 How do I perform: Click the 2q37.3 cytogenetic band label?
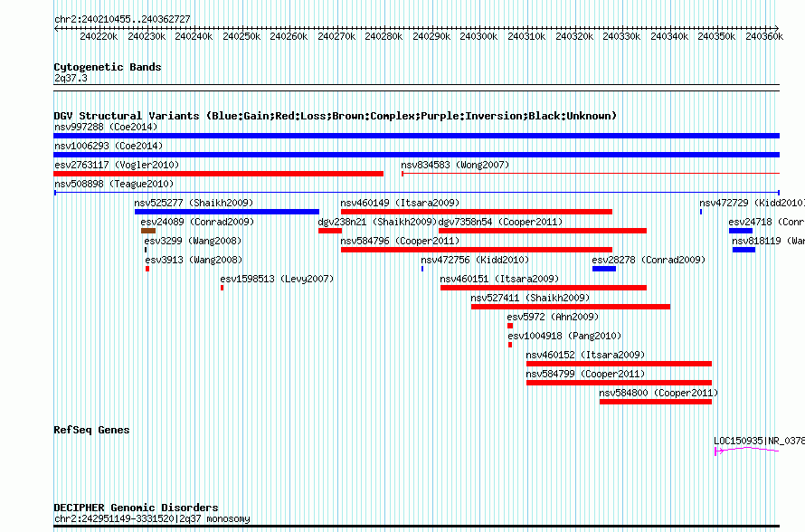(x=71, y=78)
